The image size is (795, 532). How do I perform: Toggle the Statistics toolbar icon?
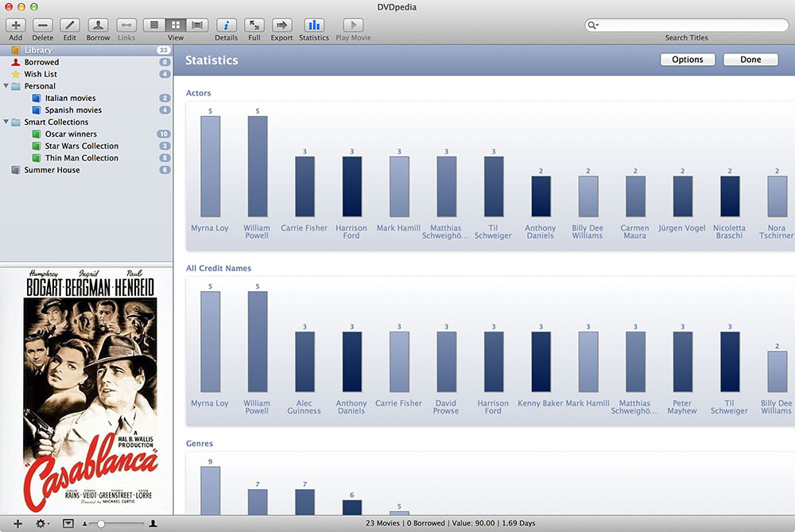pos(314,25)
